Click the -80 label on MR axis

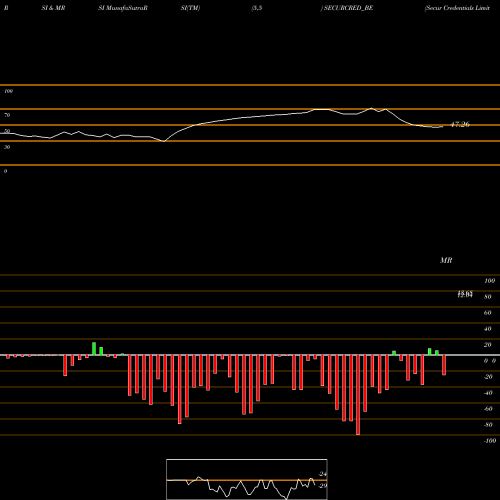tap(488, 425)
